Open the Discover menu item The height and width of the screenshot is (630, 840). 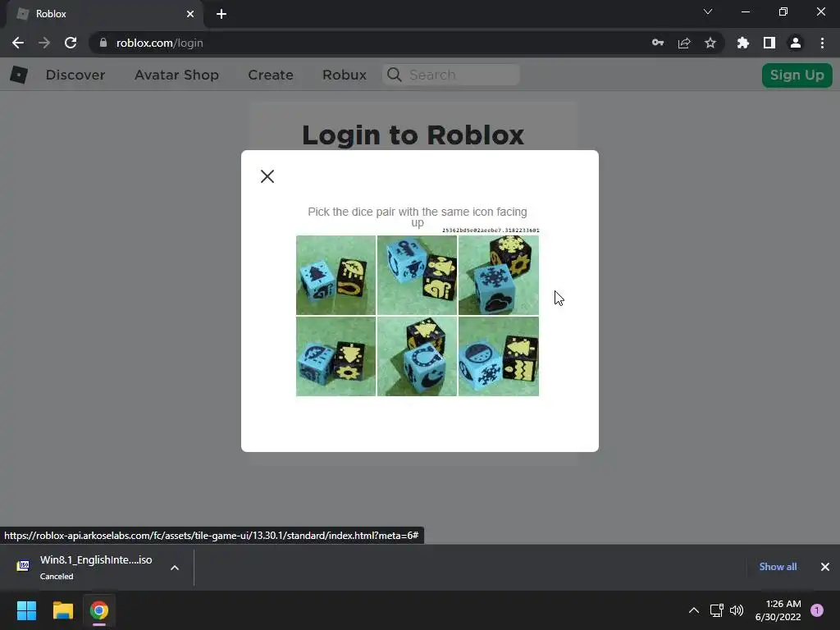75,75
